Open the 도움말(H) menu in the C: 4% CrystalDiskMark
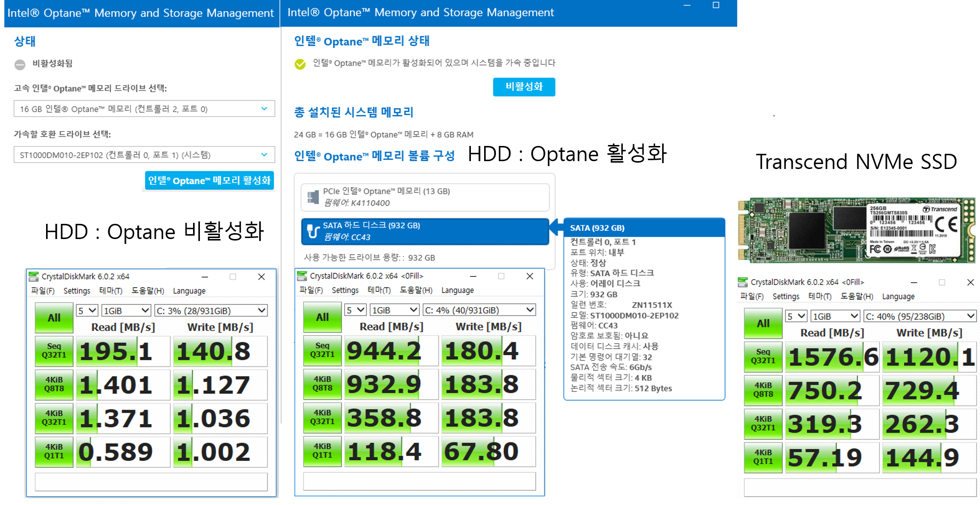Screen dimensions: 980x505 [416, 290]
